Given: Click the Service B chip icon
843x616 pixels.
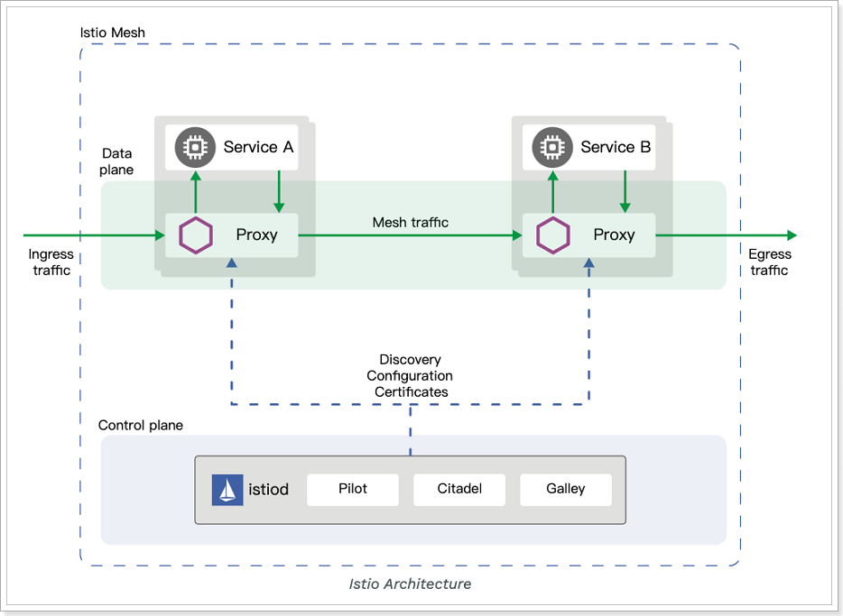Looking at the screenshot, I should pyautogui.click(x=552, y=147).
